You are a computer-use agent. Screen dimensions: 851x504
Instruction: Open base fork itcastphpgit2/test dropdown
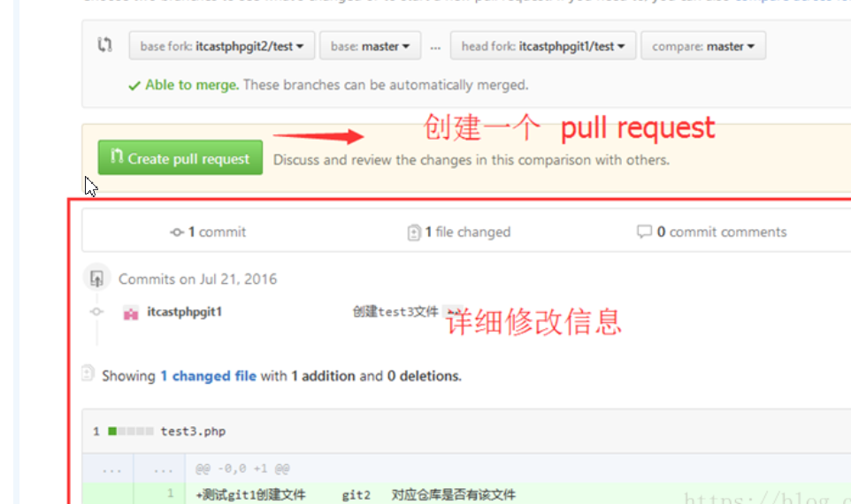(x=222, y=46)
